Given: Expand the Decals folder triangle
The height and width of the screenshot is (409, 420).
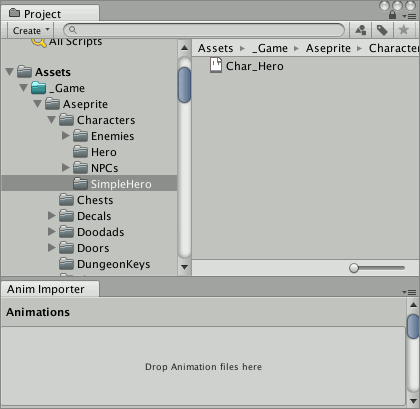Looking at the screenshot, I should coord(52,216).
